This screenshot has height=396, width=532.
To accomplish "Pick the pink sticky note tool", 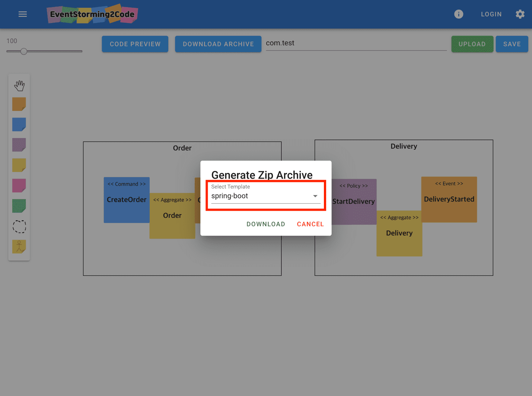I will [19, 185].
